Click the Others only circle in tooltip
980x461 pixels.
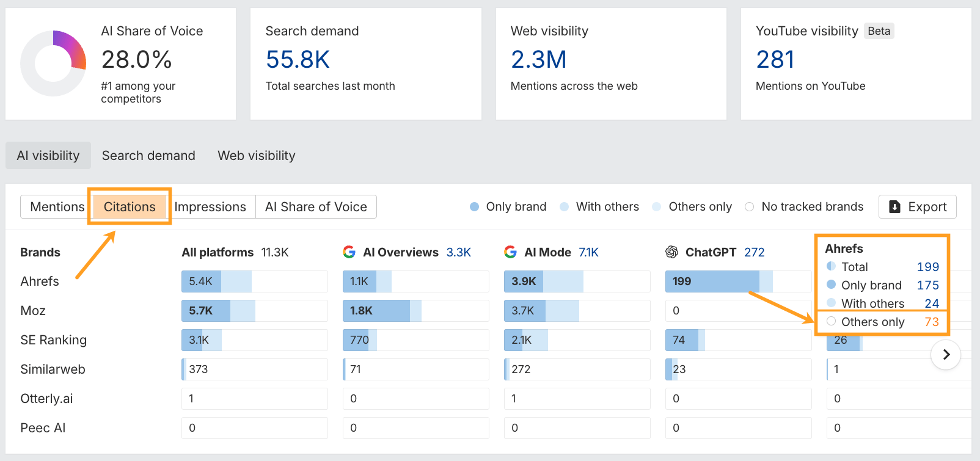(x=831, y=321)
